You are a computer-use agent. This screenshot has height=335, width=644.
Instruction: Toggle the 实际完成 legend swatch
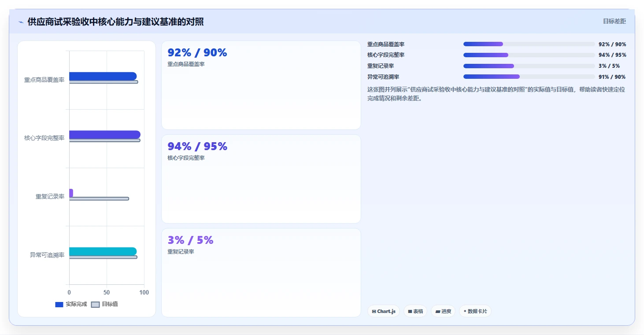click(x=59, y=305)
